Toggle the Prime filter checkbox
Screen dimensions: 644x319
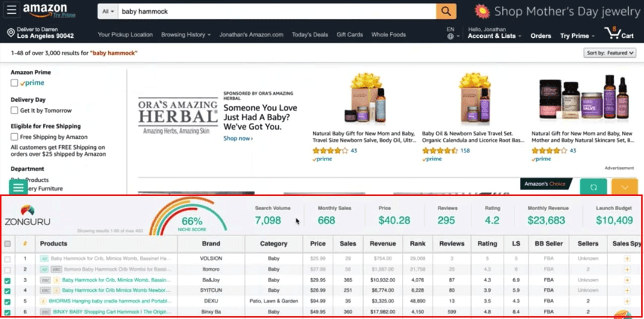point(14,83)
